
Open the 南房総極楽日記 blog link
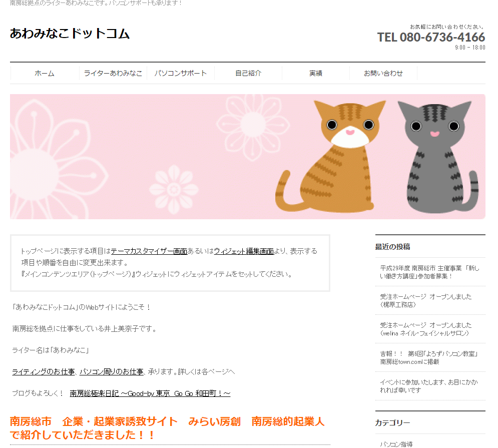pyautogui.click(x=150, y=393)
